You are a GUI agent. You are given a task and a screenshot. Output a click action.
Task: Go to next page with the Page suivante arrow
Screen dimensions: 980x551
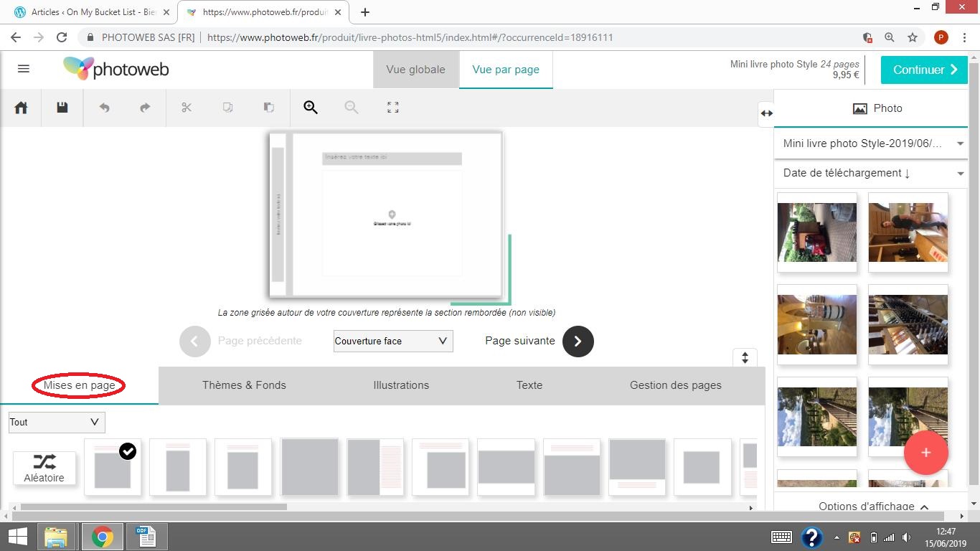578,342
